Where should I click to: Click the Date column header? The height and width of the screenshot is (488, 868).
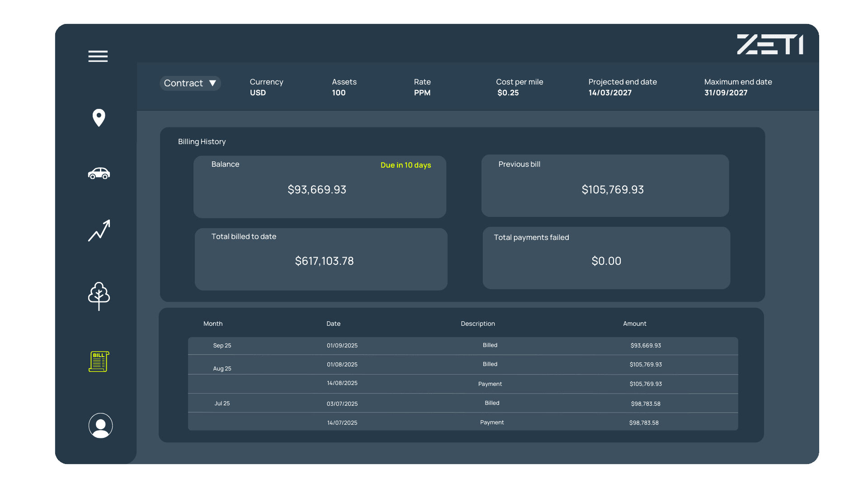(x=333, y=324)
